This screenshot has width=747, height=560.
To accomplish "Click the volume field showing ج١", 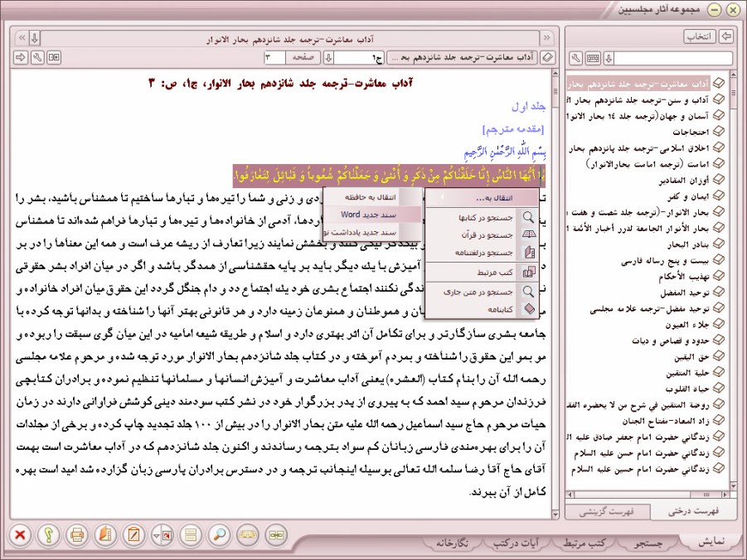I will pyautogui.click(x=359, y=57).
